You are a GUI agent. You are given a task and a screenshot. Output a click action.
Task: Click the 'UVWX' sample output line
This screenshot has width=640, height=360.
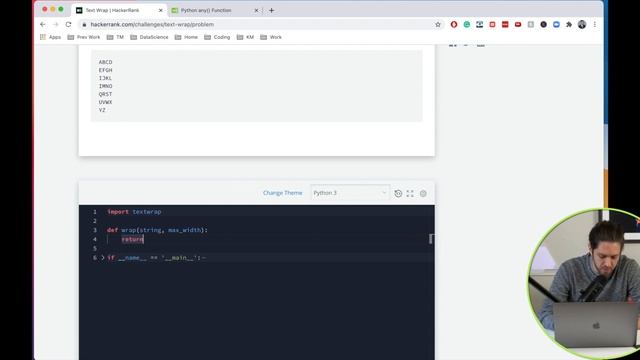point(105,102)
